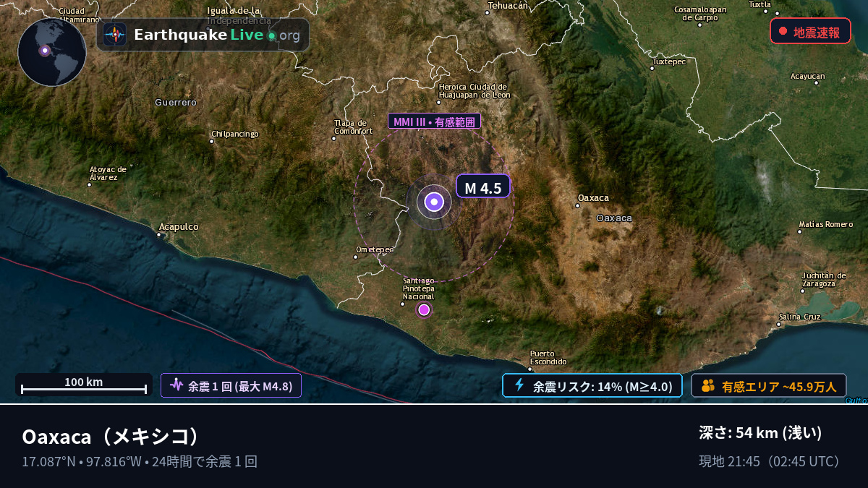Click the 深さ: 54 km depth readout

click(760, 432)
